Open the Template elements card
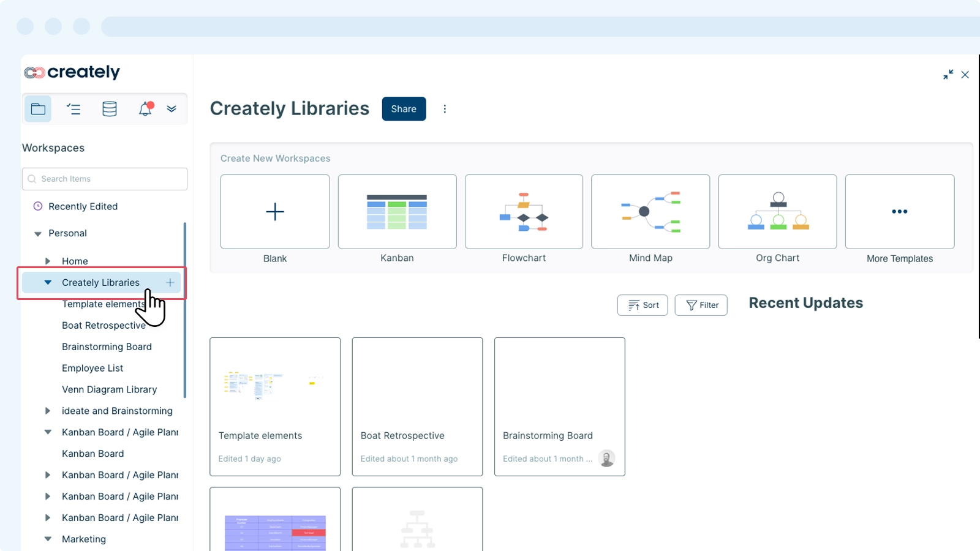Viewport: 980px width, 551px height. pos(275,407)
